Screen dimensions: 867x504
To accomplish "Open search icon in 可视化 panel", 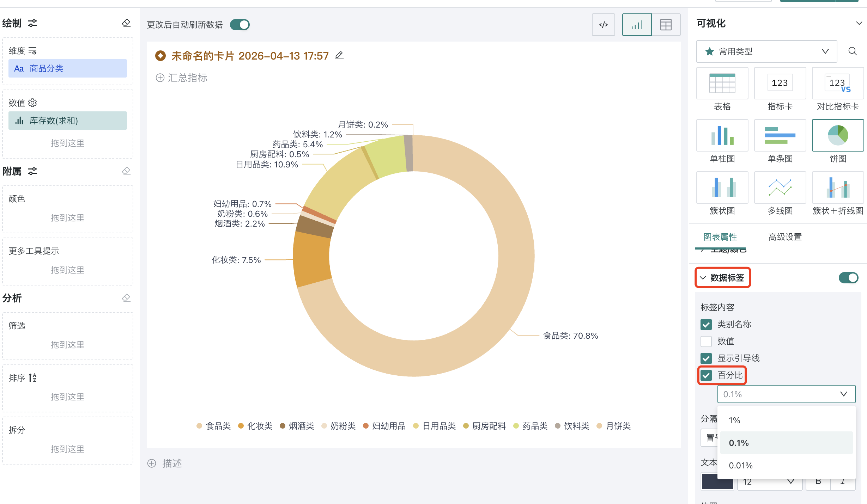I will [852, 51].
